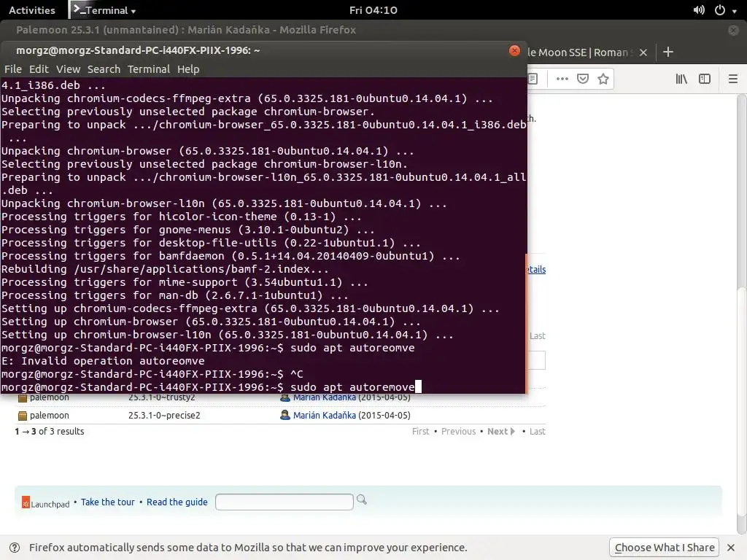Open the Terminal menu in menubar
This screenshot has width=747, height=560.
pyautogui.click(x=149, y=69)
